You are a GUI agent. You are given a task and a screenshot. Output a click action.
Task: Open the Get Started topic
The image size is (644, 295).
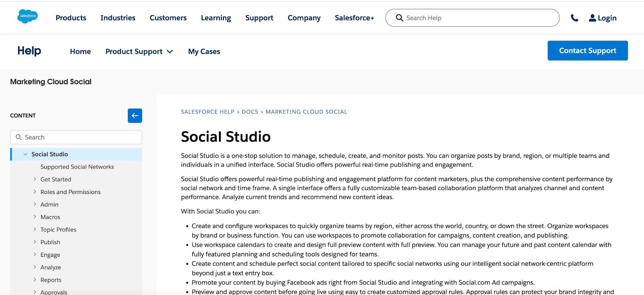click(x=56, y=179)
